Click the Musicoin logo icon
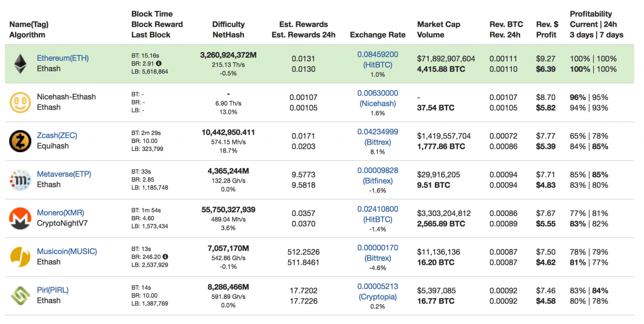This screenshot has height=324, width=644. click(x=20, y=257)
